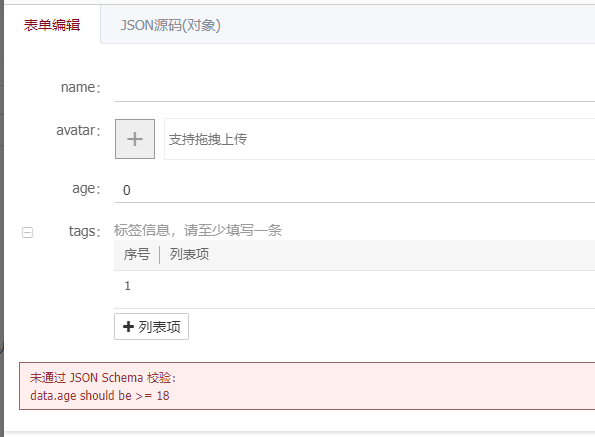Click the empty list item cell in row 1
The image size is (595, 437).
377,289
